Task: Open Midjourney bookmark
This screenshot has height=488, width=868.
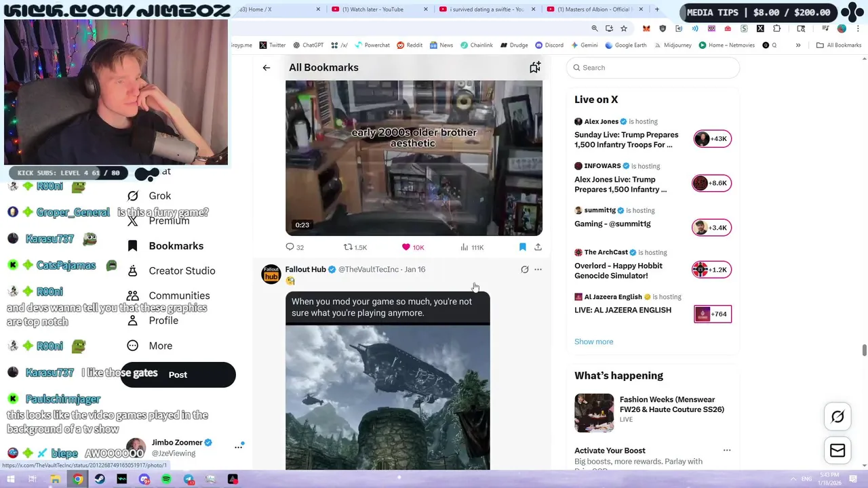Action: point(672,45)
